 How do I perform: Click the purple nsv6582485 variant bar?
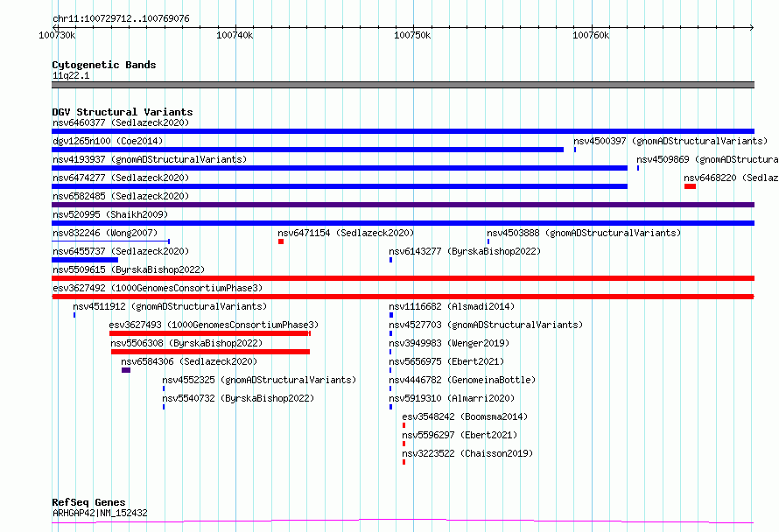pyautogui.click(x=403, y=205)
